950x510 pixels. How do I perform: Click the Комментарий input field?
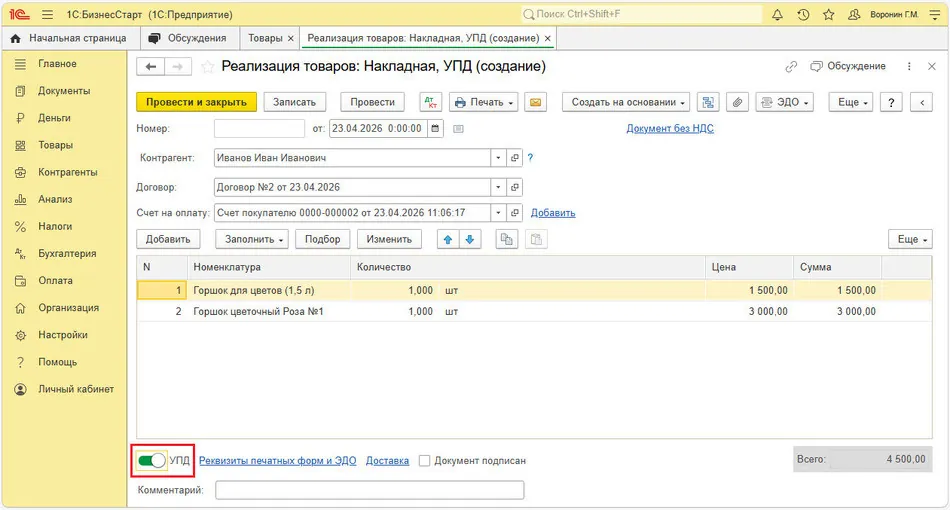point(370,490)
